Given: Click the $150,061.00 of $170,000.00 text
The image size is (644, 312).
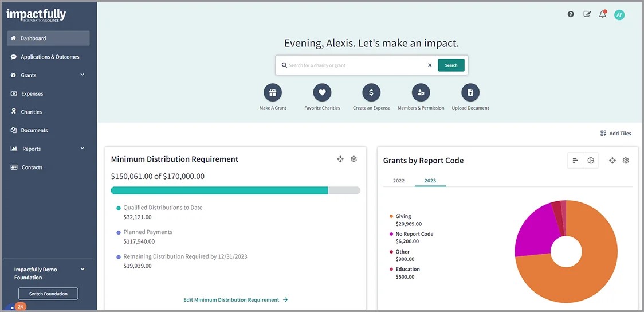Looking at the screenshot, I should coord(158,176).
